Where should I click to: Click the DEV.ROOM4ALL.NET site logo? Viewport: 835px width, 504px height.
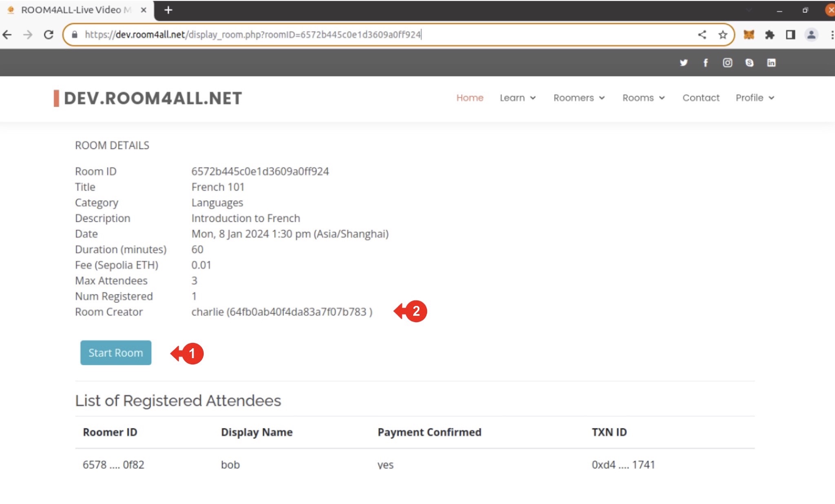pyautogui.click(x=148, y=98)
